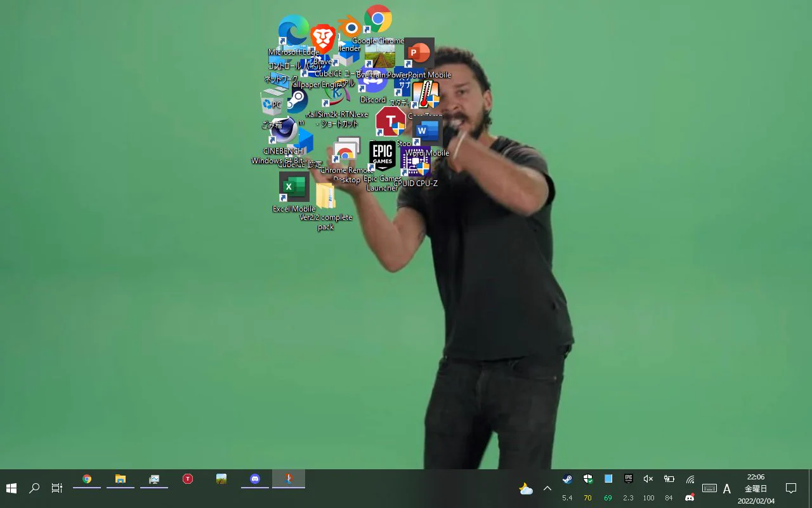Launch Brave browser from the desktop

322,39
